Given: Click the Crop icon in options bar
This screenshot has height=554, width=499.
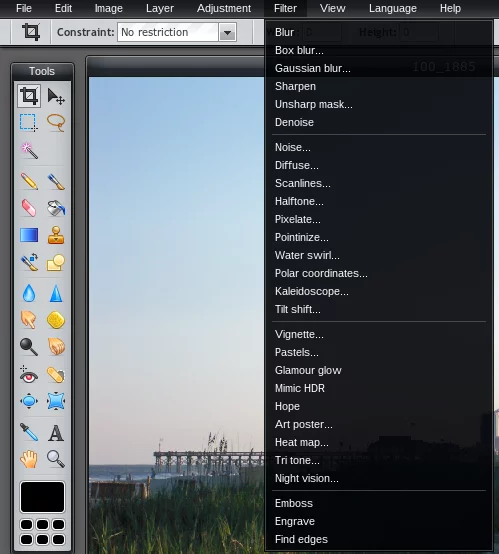Looking at the screenshot, I should pos(31,32).
